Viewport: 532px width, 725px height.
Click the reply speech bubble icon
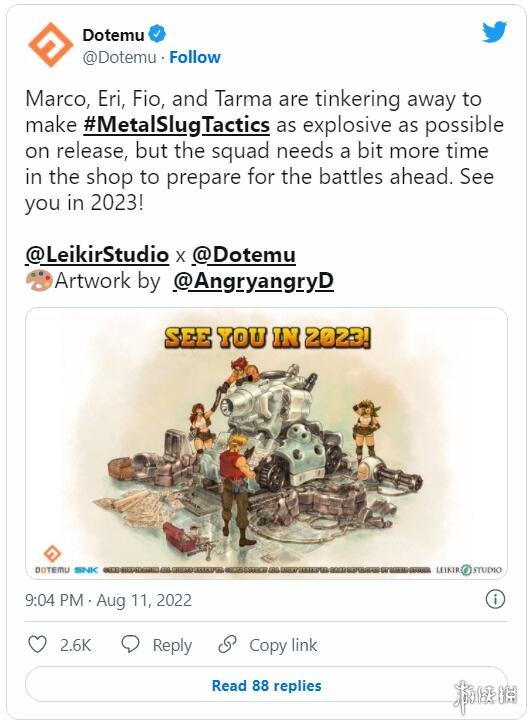130,644
